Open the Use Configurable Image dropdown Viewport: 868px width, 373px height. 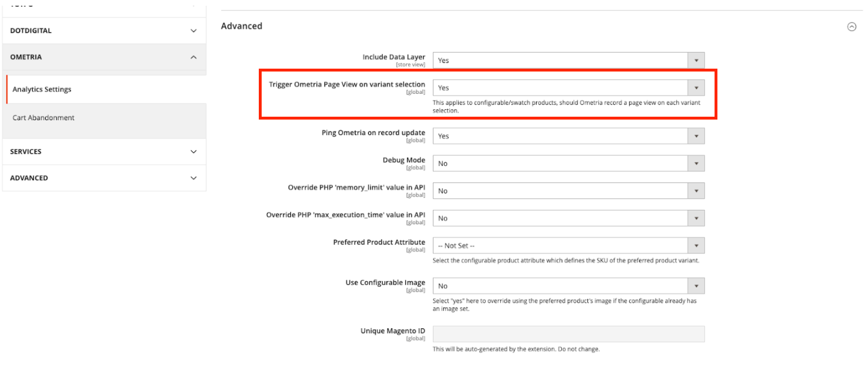[569, 285]
